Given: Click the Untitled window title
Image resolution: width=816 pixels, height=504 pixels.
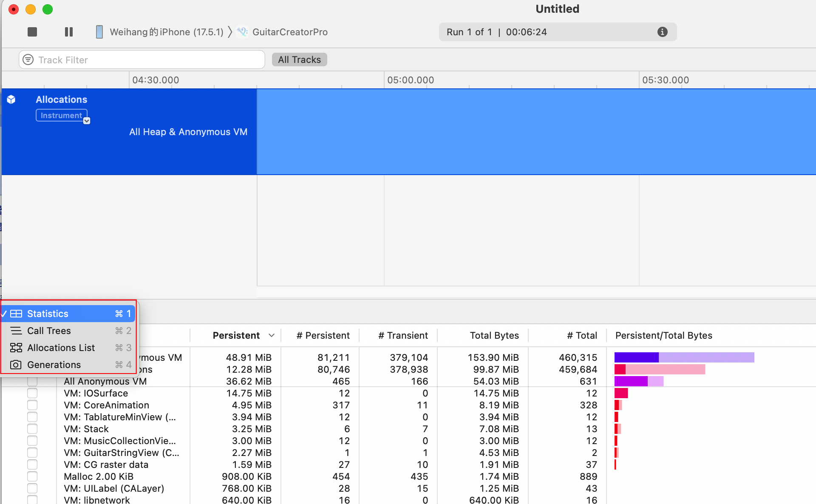Looking at the screenshot, I should point(557,9).
